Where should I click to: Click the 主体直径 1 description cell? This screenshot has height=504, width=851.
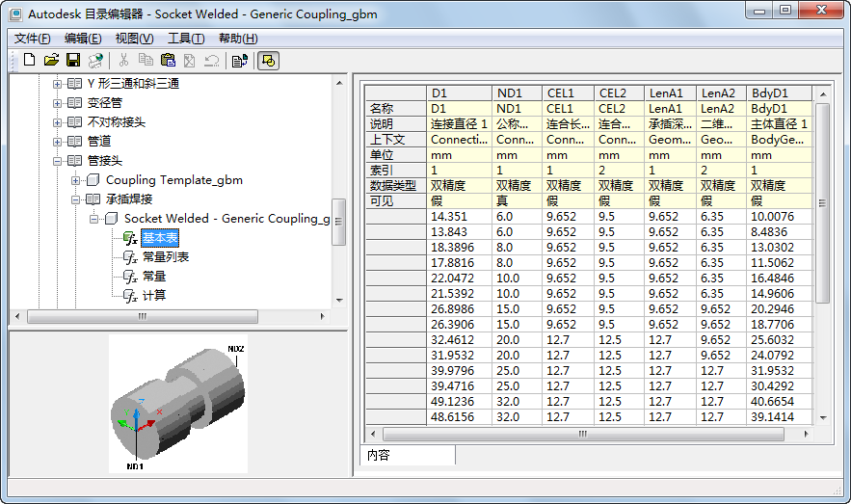(x=779, y=123)
